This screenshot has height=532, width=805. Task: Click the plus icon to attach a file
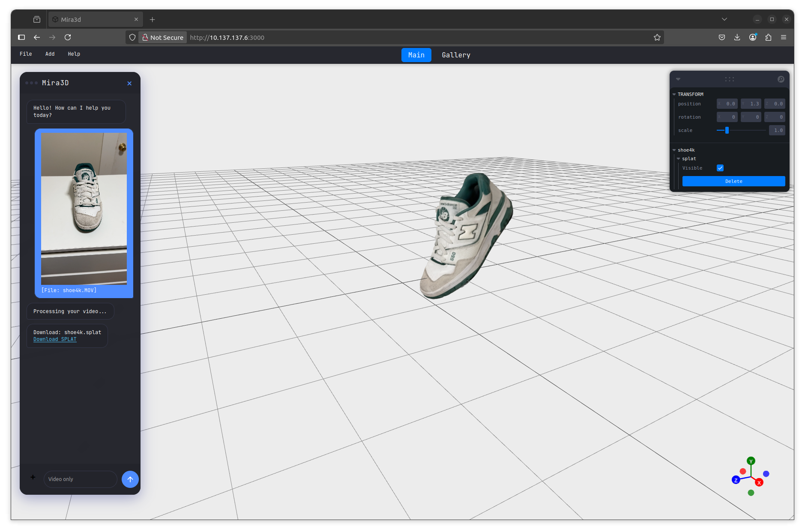[x=33, y=477]
